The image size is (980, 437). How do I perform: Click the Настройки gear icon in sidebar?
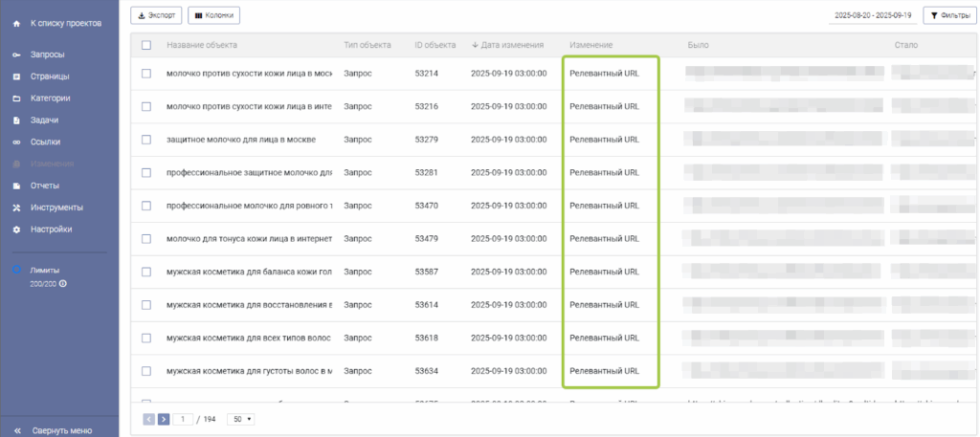(16, 229)
